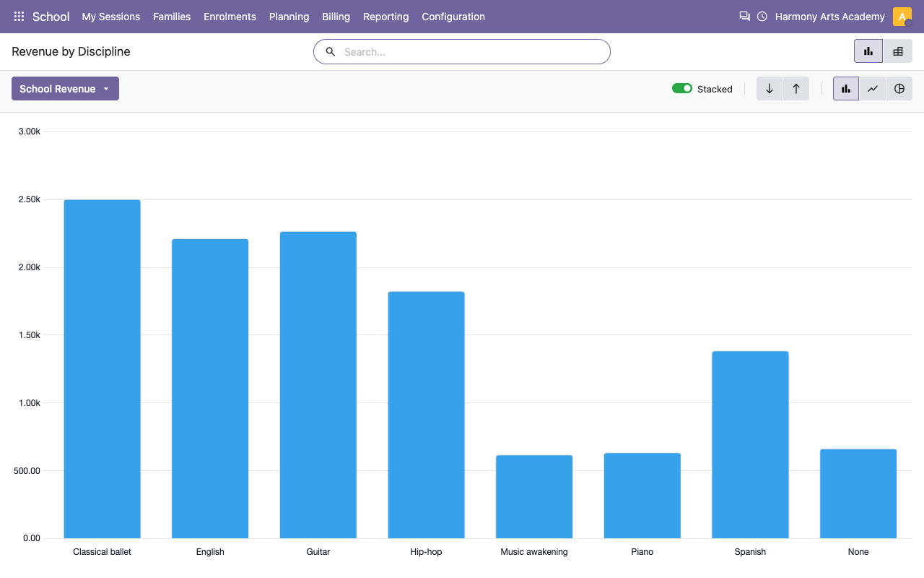The height and width of the screenshot is (578, 924).
Task: Click the search magnifier icon
Action: tap(331, 52)
